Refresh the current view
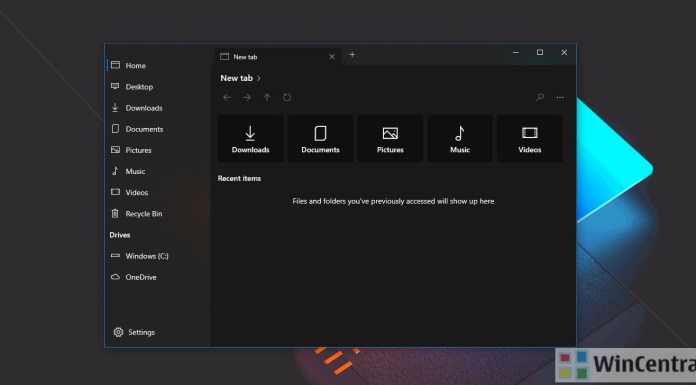This screenshot has width=696, height=385. tap(287, 97)
